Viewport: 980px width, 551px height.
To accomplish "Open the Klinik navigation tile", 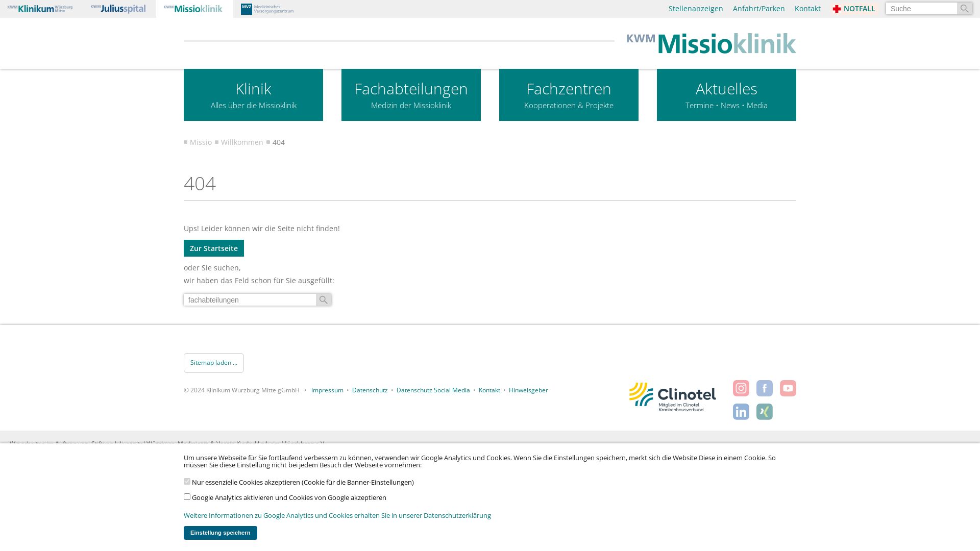I will coord(253,95).
